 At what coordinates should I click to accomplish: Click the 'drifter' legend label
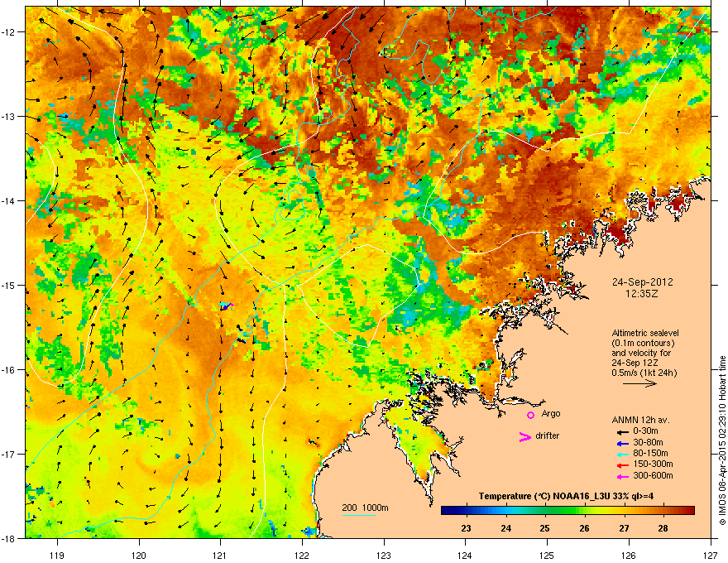pyautogui.click(x=548, y=435)
